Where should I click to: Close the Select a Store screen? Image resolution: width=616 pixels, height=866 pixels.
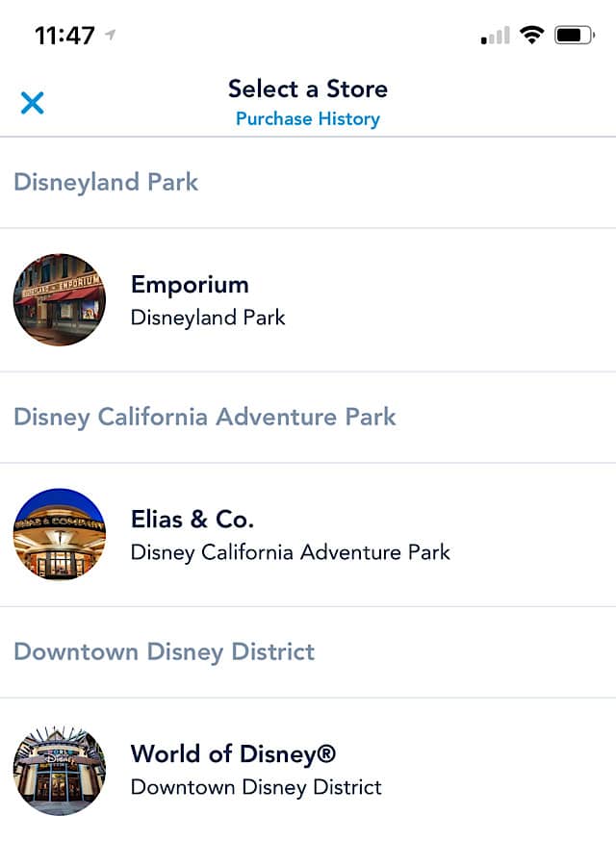32,103
